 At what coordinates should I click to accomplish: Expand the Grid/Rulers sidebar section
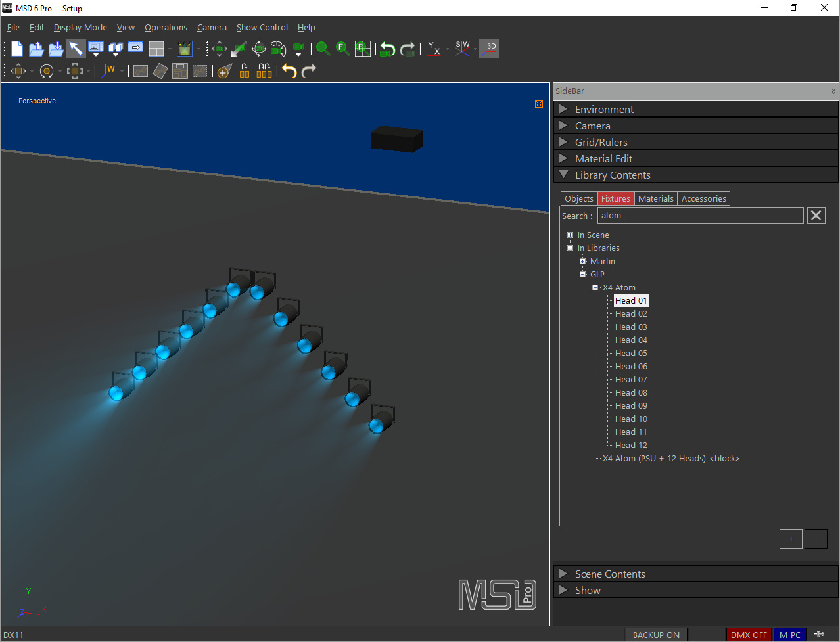coord(696,142)
